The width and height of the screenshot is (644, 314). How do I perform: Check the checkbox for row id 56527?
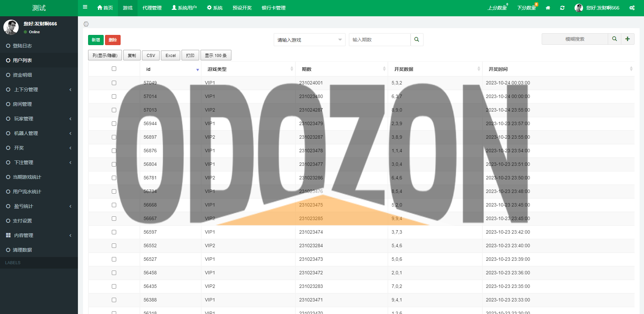pos(114,259)
